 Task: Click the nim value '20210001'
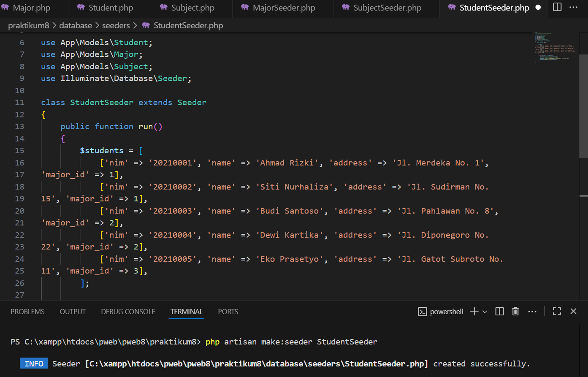point(173,163)
